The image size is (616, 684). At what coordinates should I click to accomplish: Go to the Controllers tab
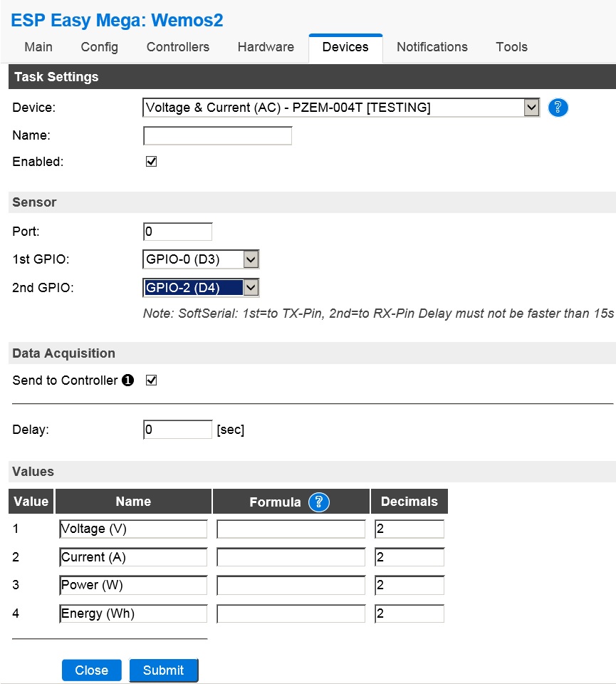coord(178,47)
